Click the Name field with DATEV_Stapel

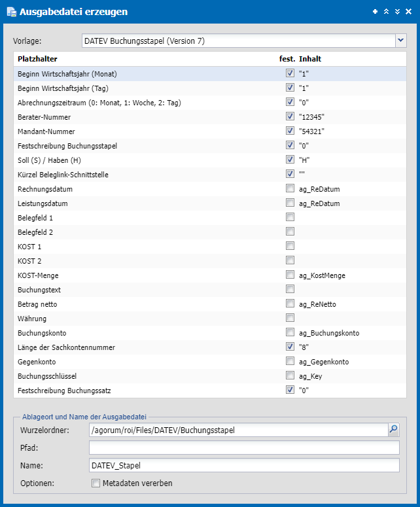pos(244,465)
